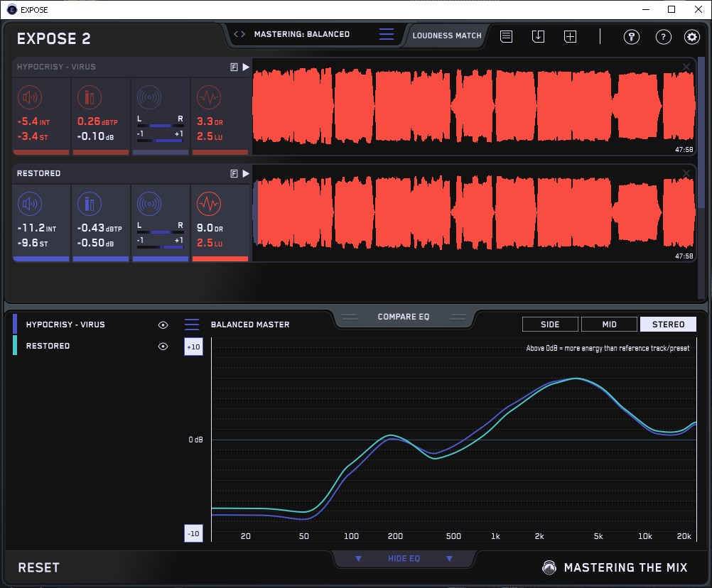Toggle visibility of Hypocrisy - Virus EQ curve

pyautogui.click(x=163, y=325)
